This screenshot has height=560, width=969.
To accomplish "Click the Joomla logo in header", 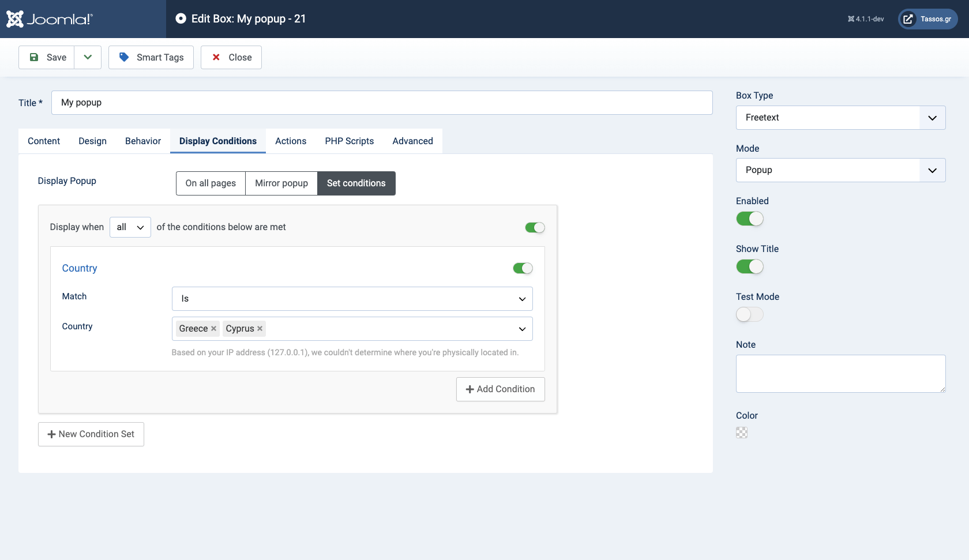I will [49, 19].
